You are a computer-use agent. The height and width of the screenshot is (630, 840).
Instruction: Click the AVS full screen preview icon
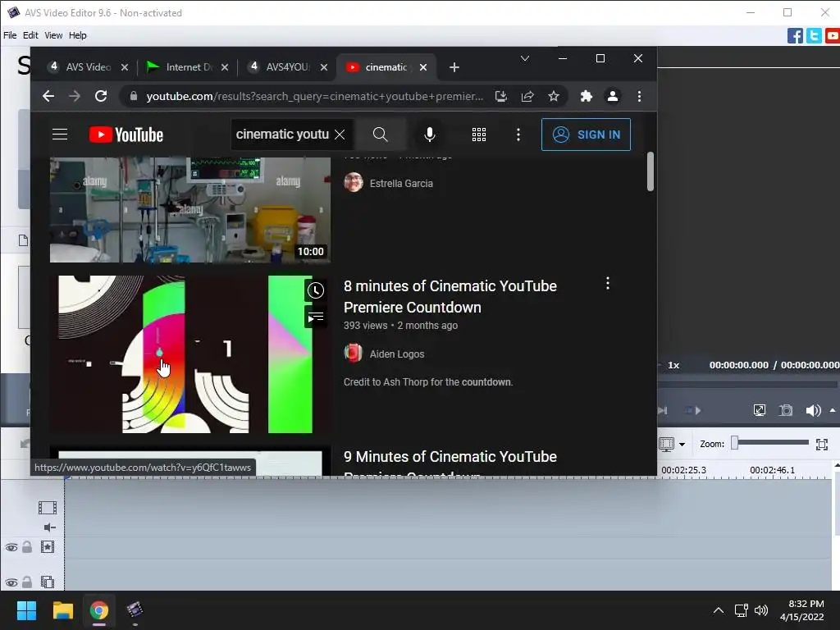pyautogui.click(x=760, y=411)
